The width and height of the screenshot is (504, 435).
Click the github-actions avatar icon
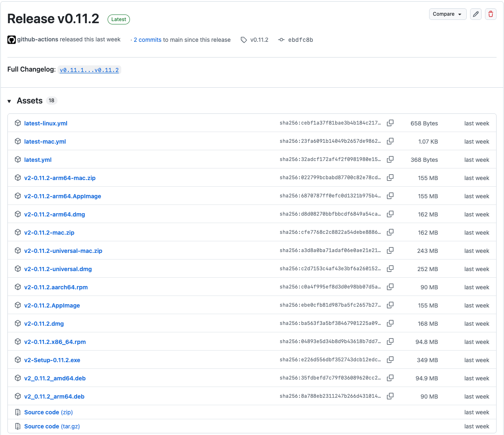pos(11,39)
